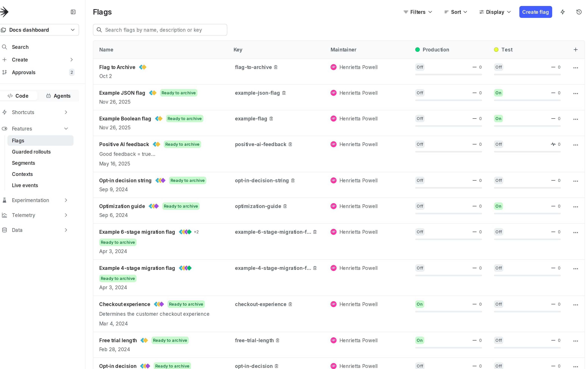The image size is (588, 369).
Task: Open Guarded rollouts in sidebar
Action: pyautogui.click(x=31, y=152)
